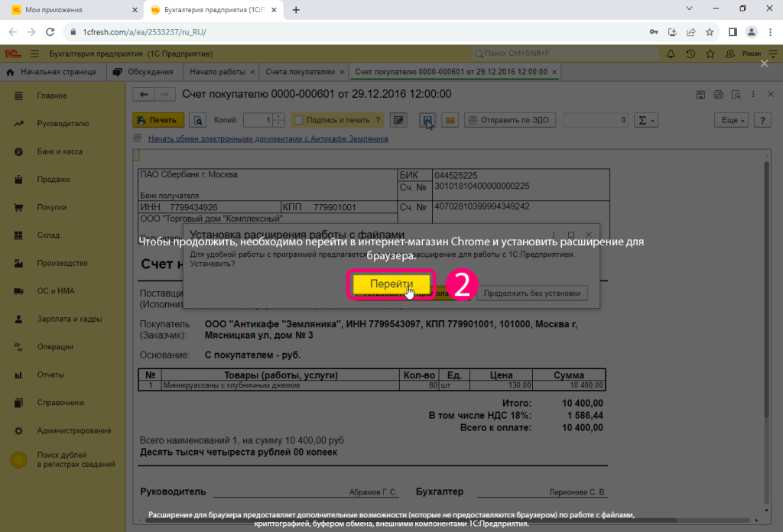The image size is (783, 532).
Task: Click the price cell 130,00
Action: tap(501, 386)
